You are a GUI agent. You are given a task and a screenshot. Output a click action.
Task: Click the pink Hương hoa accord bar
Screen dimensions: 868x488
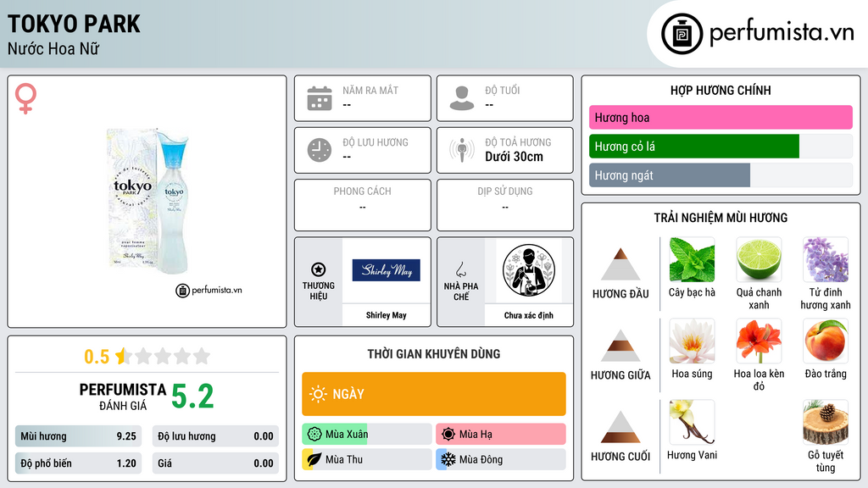[x=721, y=117]
